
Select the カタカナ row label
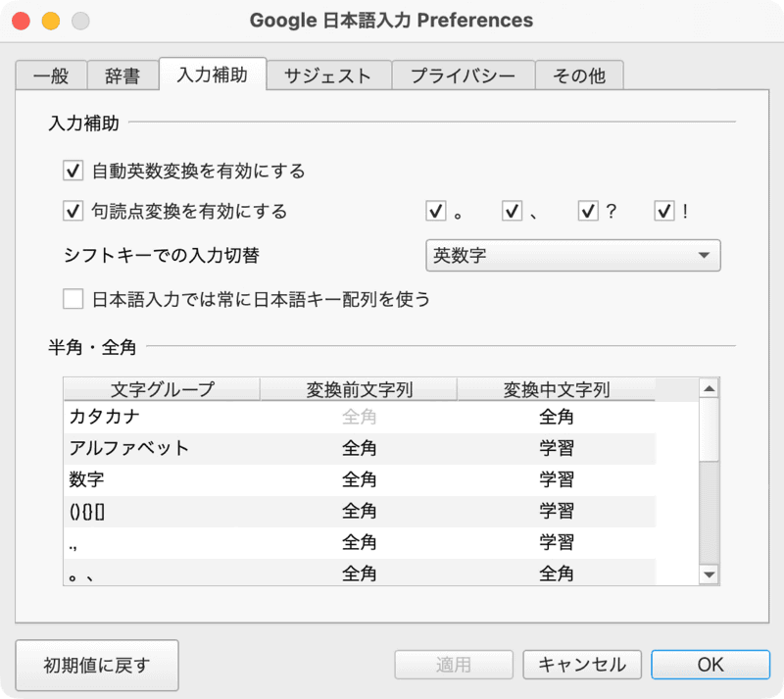click(104, 417)
